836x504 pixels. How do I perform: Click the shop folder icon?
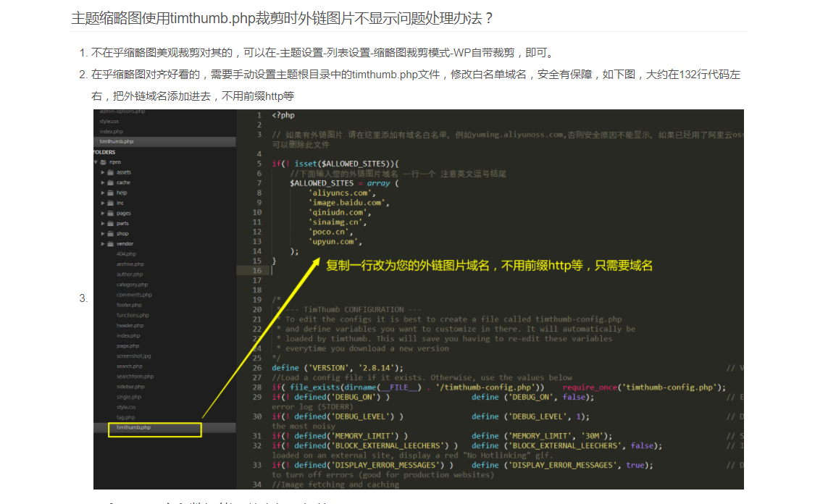coord(109,234)
